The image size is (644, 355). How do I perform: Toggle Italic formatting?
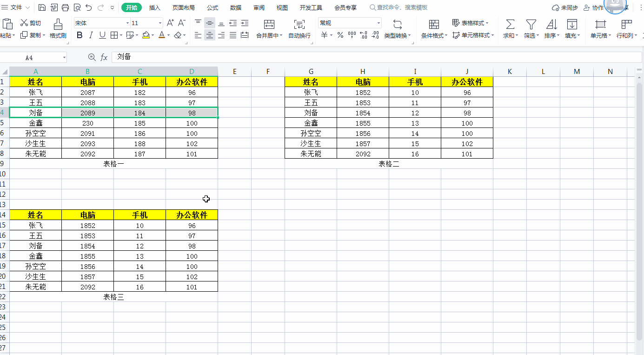(91, 35)
